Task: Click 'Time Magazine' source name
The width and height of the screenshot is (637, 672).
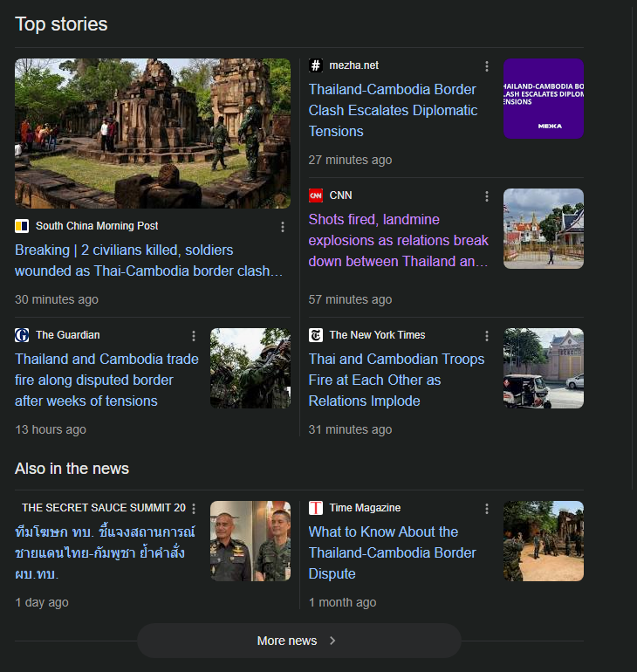Action: point(365,508)
